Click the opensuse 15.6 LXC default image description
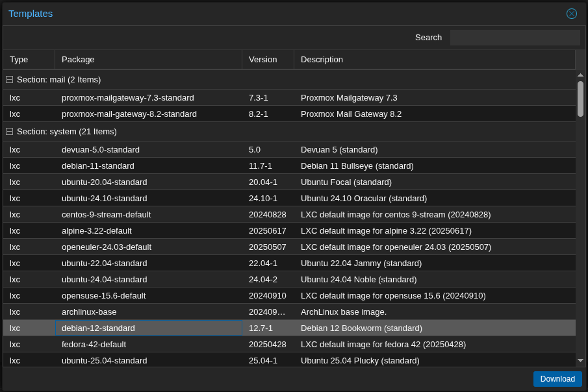The width and height of the screenshot is (588, 392). 393,296
